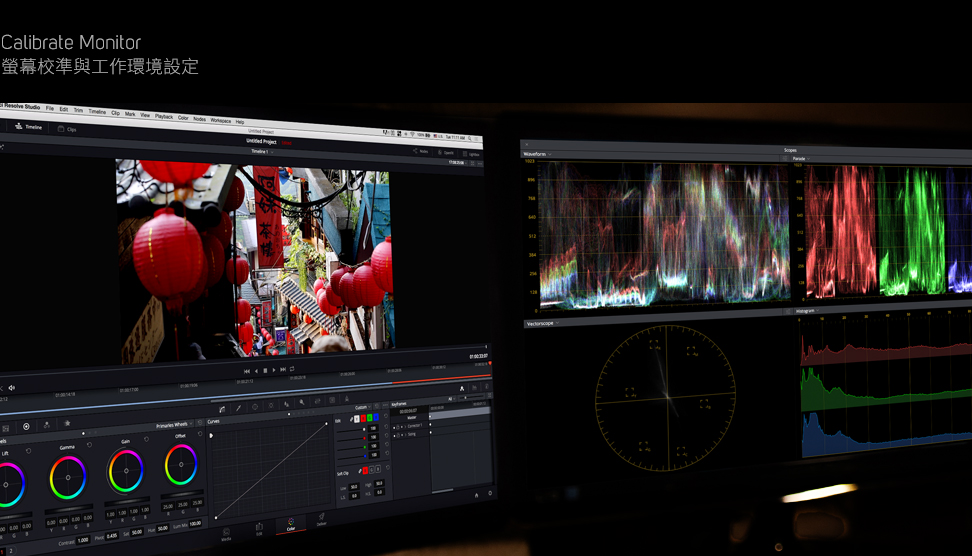
Task: Open the Edit menu
Action: click(x=63, y=109)
